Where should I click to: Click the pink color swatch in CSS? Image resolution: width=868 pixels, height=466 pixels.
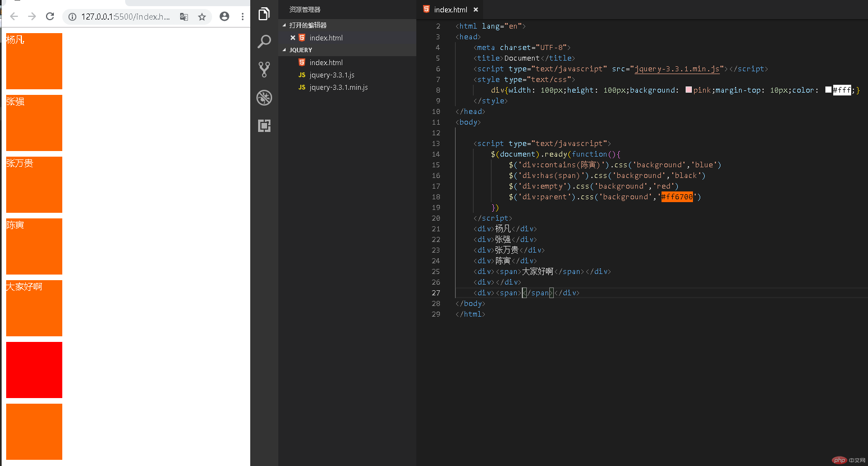(688, 90)
